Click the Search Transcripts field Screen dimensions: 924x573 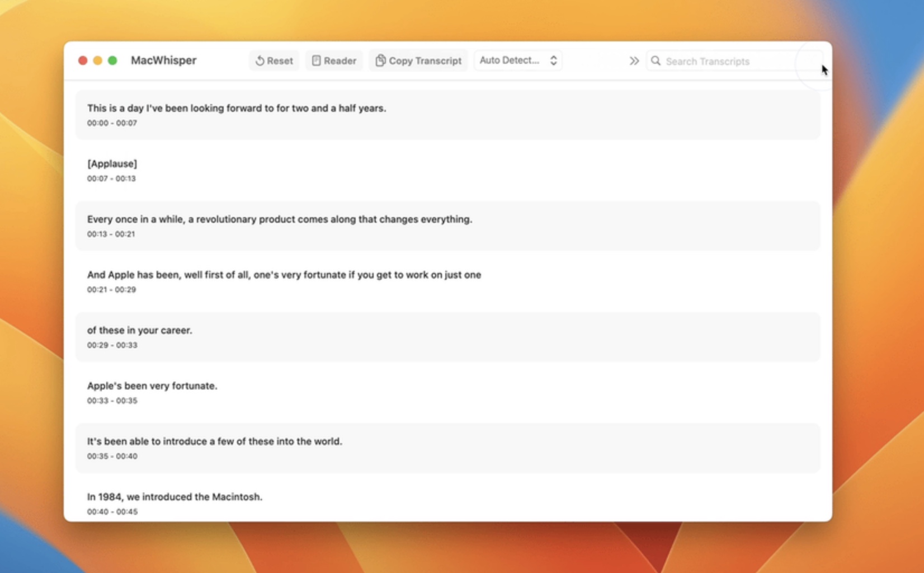click(734, 61)
